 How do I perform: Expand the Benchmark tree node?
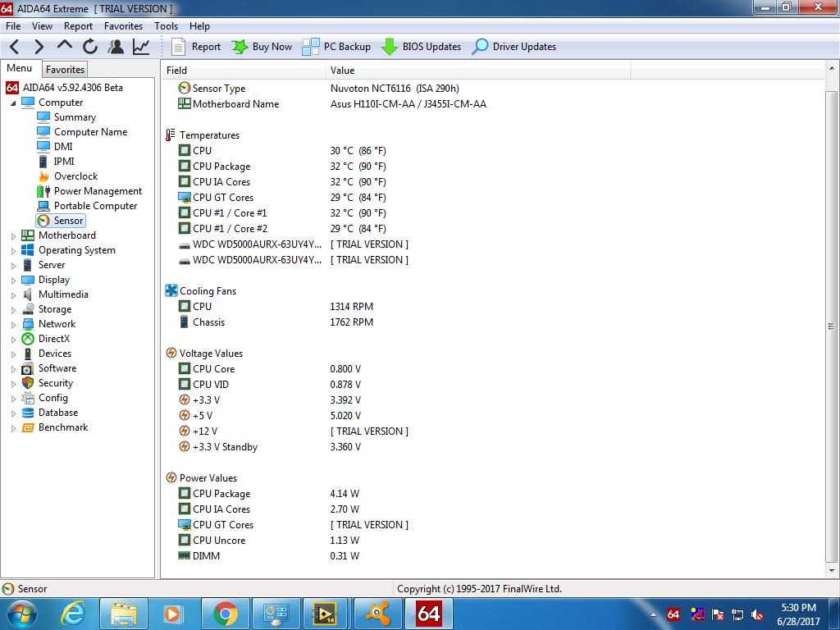pos(13,428)
